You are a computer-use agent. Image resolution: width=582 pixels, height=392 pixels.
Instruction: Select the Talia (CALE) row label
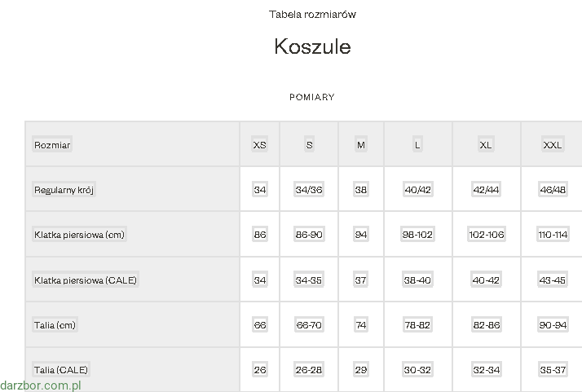[61, 369]
